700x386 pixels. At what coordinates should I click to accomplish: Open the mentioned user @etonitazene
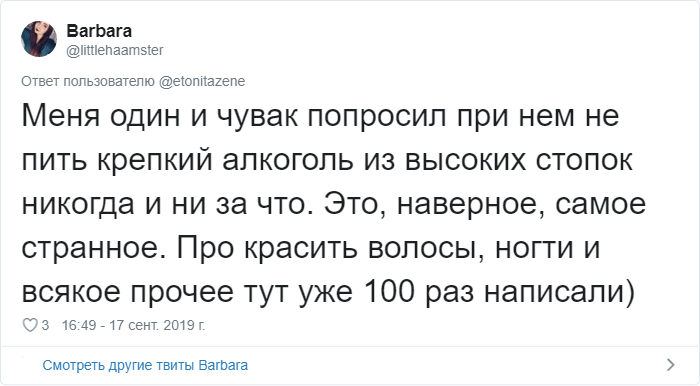point(202,81)
